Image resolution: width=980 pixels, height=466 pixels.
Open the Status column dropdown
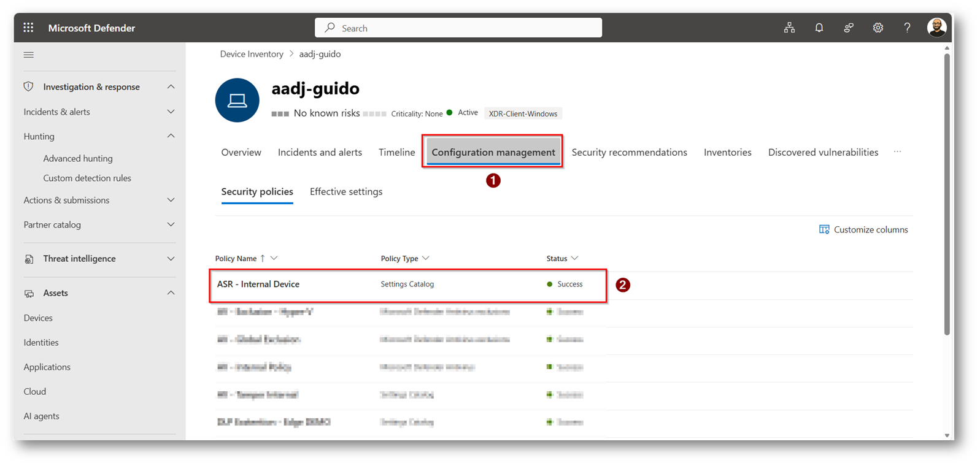(574, 258)
